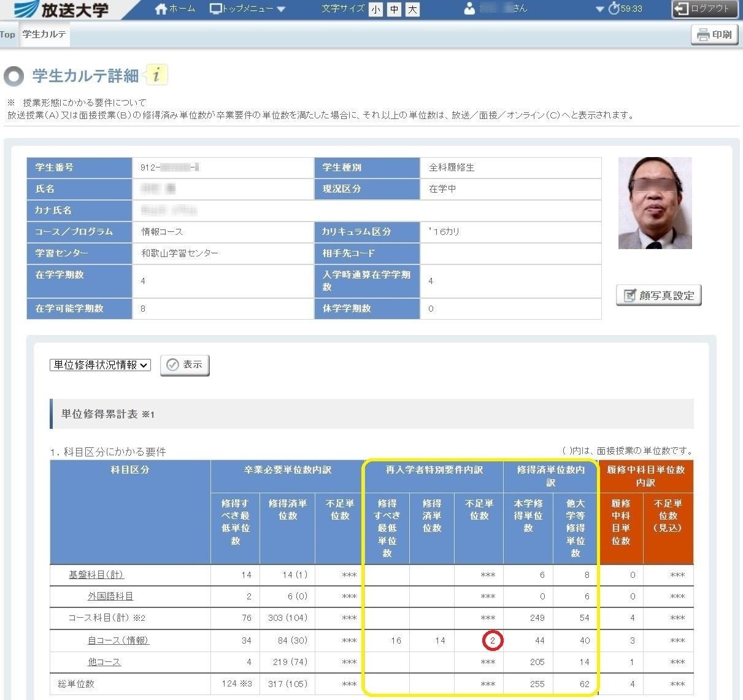Open the 基盤科目(計) link
The image size is (743, 700).
click(96, 575)
